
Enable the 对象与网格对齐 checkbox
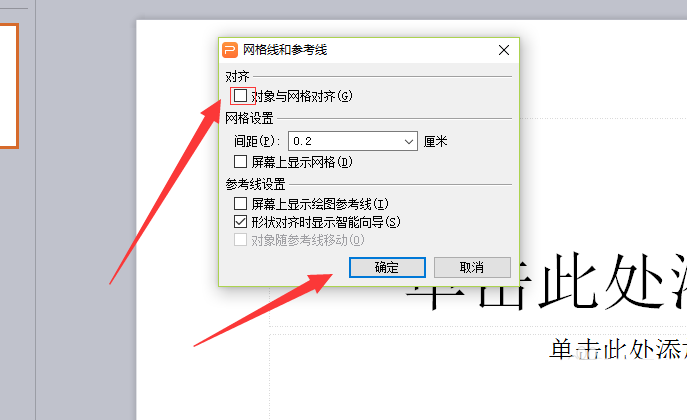[x=240, y=95]
